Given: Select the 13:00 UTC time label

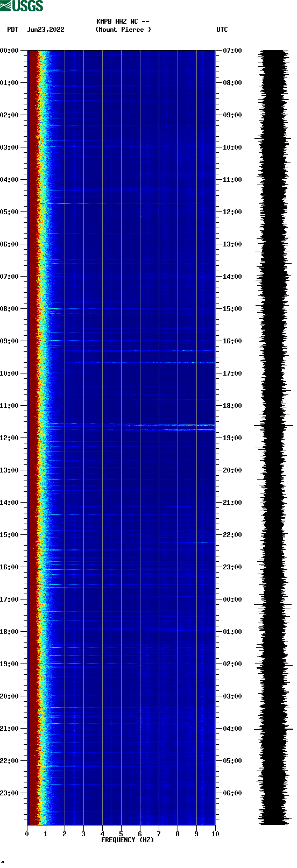Looking at the screenshot, I should pos(232,244).
